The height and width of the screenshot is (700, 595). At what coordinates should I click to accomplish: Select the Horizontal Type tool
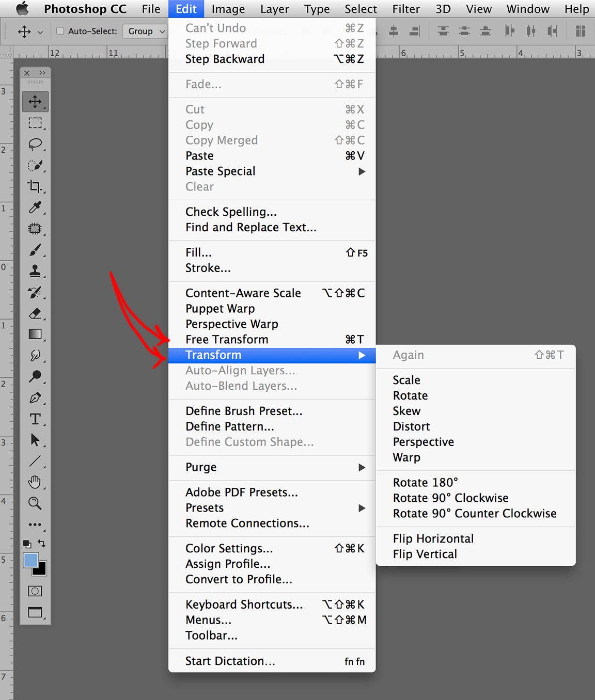pos(35,419)
